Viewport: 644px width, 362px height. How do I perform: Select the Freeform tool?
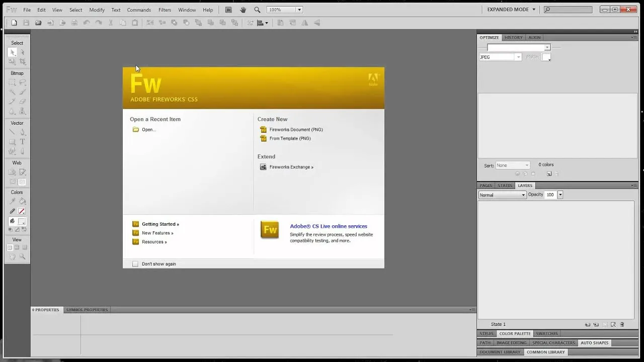tap(12, 151)
